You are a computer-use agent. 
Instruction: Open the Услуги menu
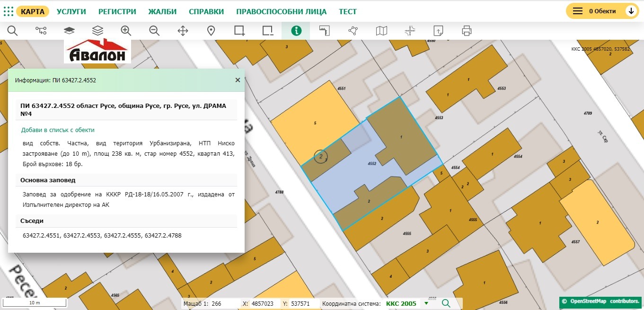pyautogui.click(x=71, y=11)
